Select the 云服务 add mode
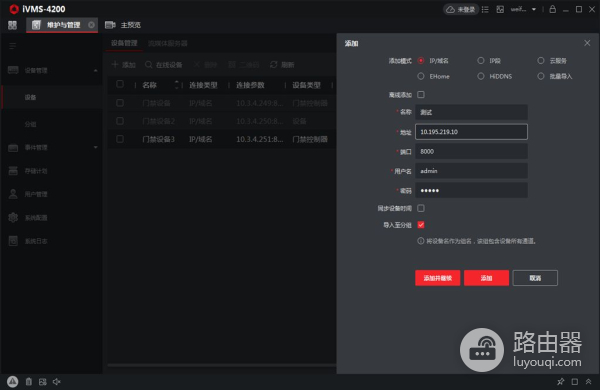600x390 pixels. tap(541, 60)
